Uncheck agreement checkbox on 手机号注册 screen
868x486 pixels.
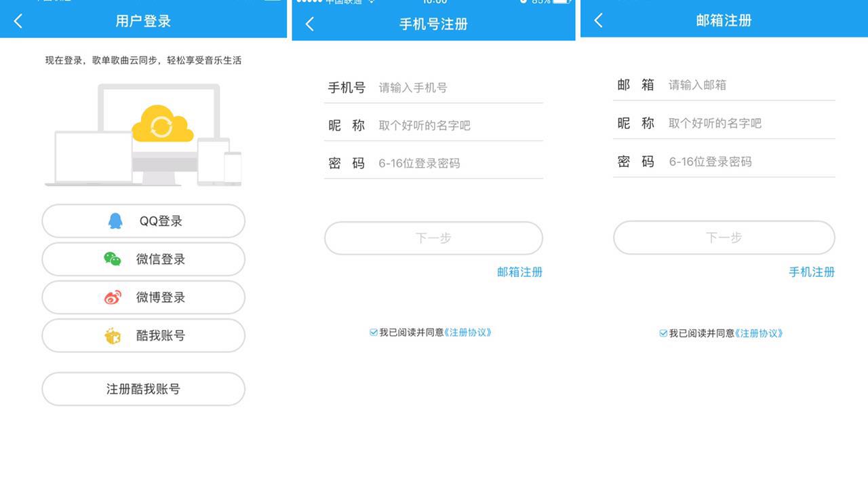pos(374,333)
